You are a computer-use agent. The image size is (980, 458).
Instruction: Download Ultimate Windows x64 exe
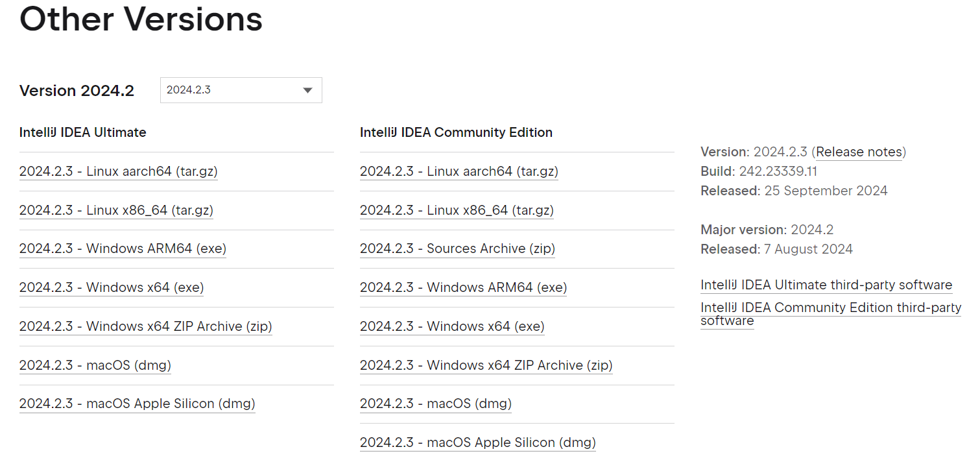112,287
